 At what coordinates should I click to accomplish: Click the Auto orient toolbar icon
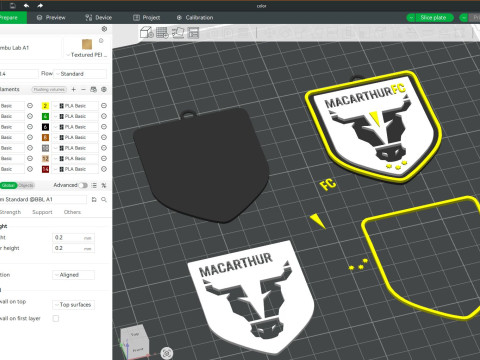tap(178, 33)
